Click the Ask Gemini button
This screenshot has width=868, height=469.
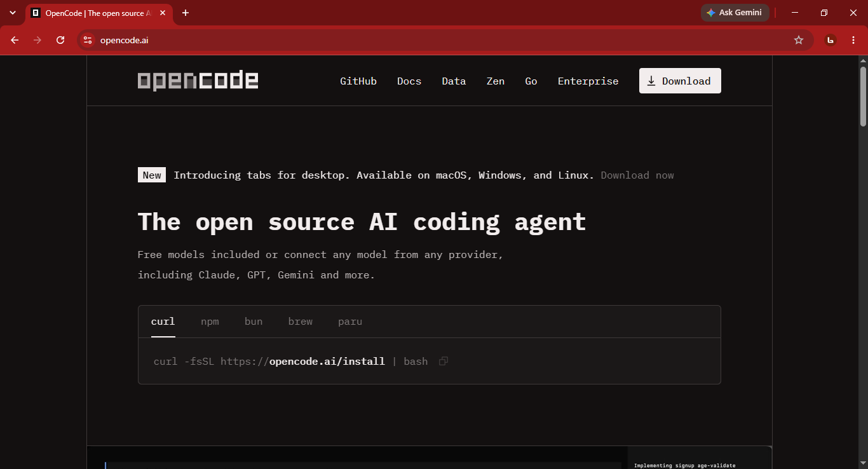(x=735, y=13)
